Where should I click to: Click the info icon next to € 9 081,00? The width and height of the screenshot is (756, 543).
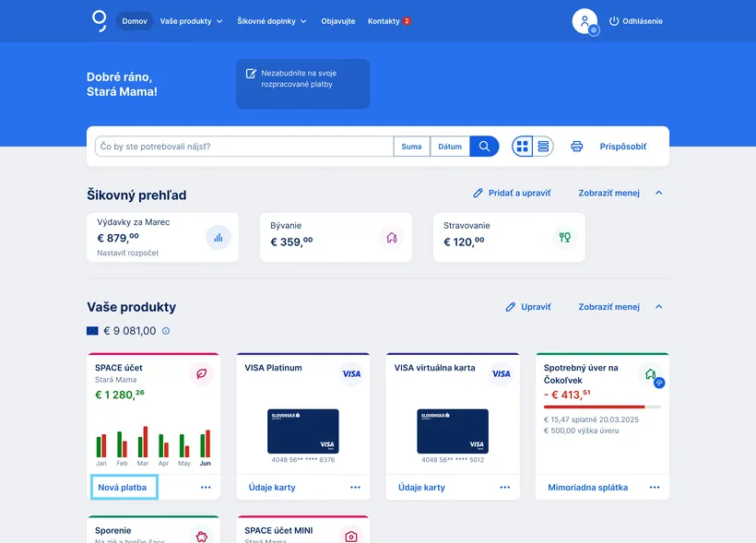(166, 331)
